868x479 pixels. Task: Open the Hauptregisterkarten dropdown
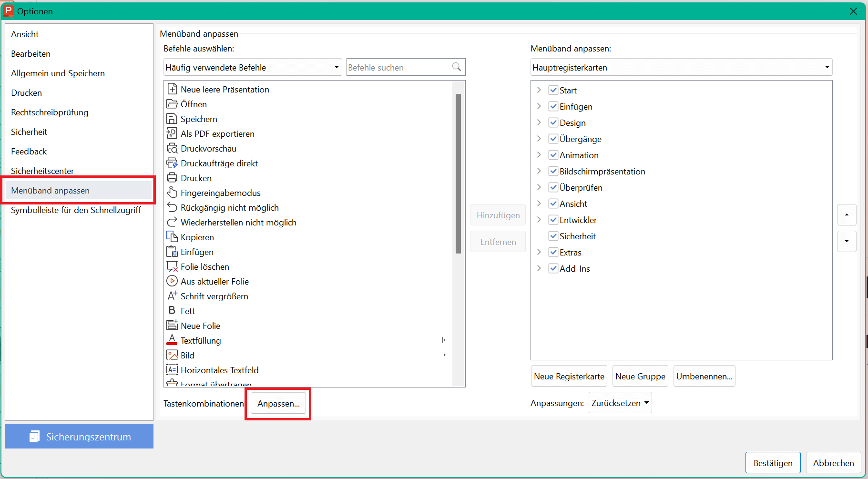[x=682, y=67]
